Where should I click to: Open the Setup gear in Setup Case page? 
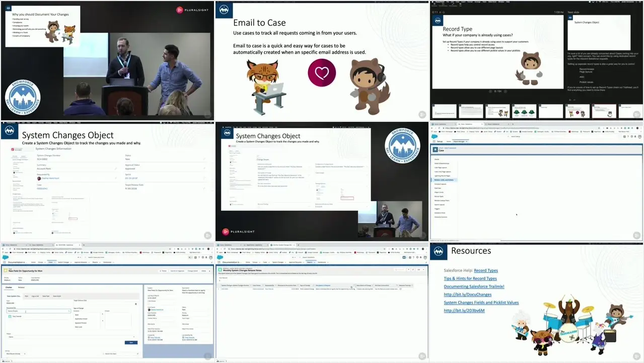coord(632,136)
